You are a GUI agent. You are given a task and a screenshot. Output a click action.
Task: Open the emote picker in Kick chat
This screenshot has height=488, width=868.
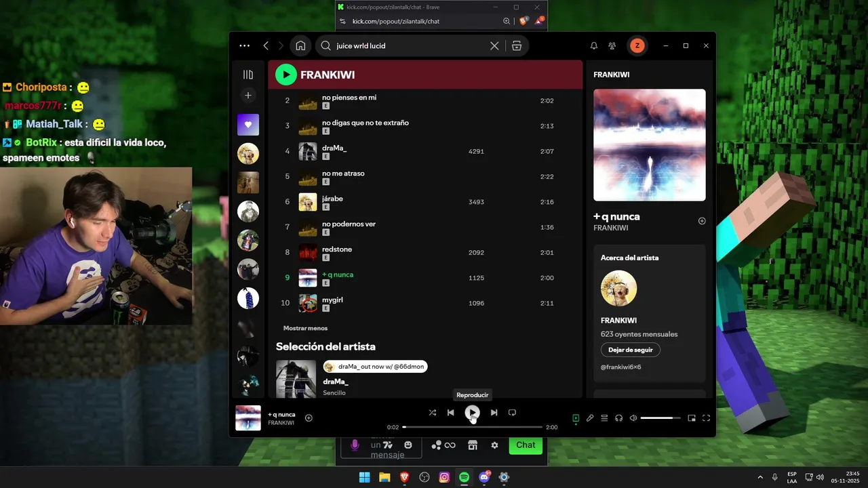click(408, 445)
